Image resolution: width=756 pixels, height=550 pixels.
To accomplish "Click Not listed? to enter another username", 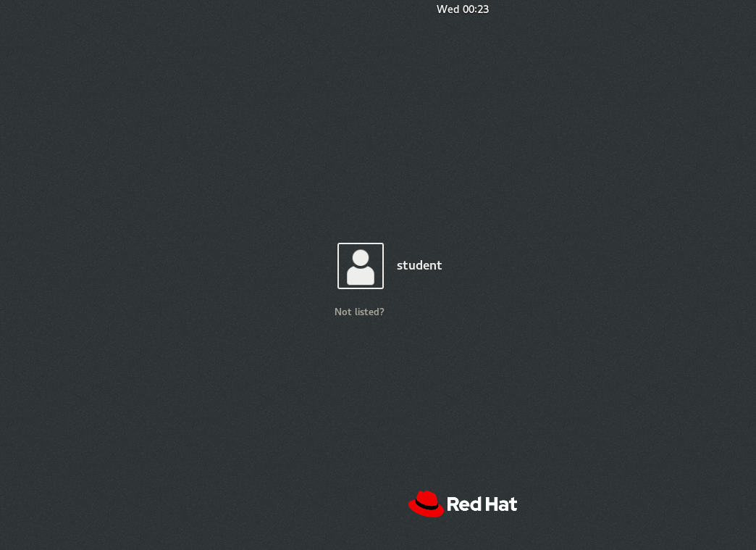I will 359,312.
